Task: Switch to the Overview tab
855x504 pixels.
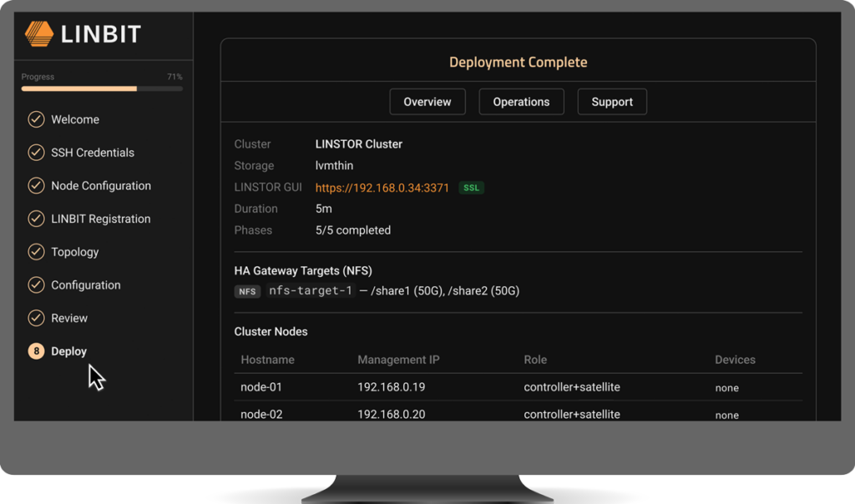Action: (x=427, y=102)
